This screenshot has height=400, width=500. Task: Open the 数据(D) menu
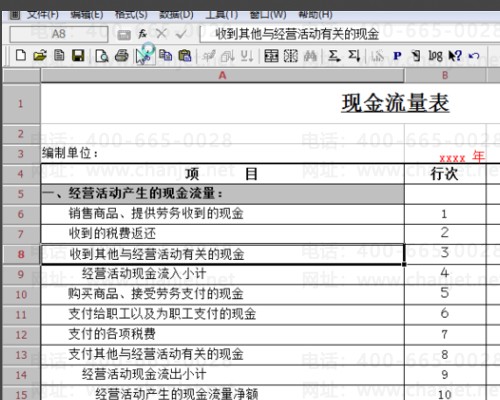click(x=176, y=14)
